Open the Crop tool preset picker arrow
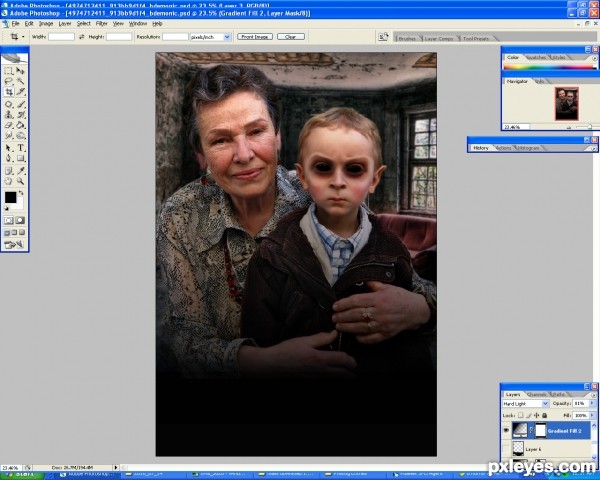The width and height of the screenshot is (600, 480). pyautogui.click(x=23, y=37)
